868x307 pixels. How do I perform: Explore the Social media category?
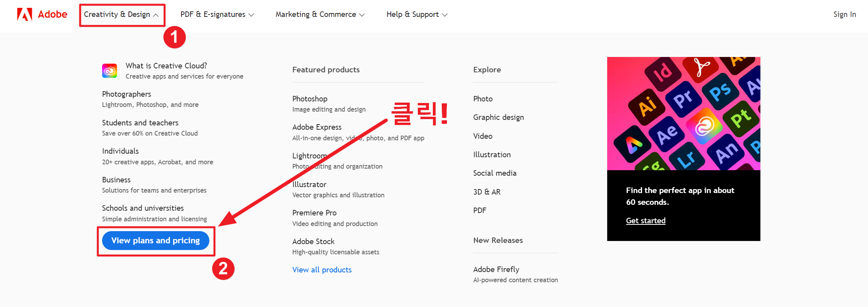494,173
